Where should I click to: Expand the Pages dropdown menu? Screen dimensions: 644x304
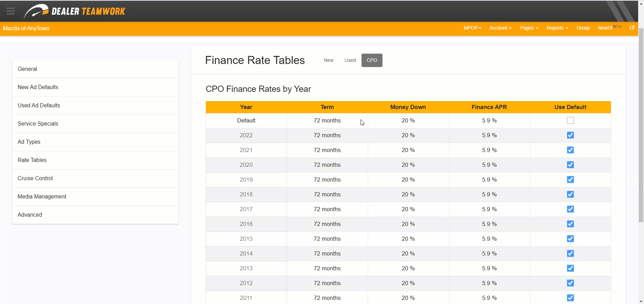529,28
